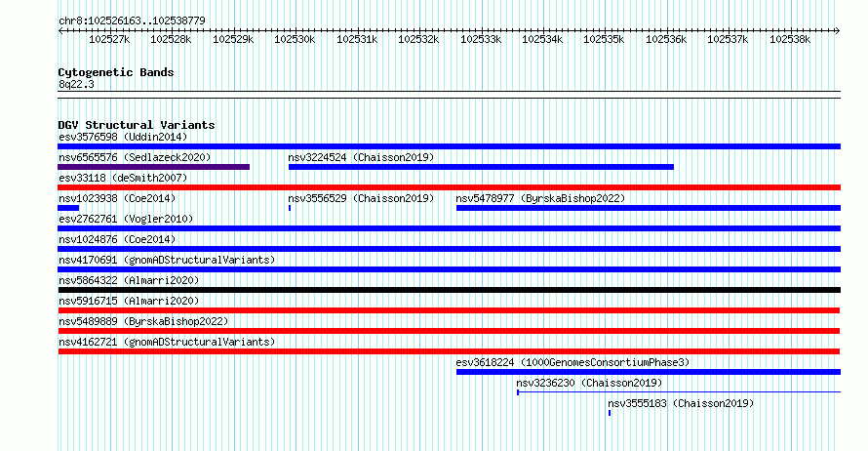Click the esv3576598 (Uddin2014) variant label
The width and height of the screenshot is (868, 451).
click(123, 137)
